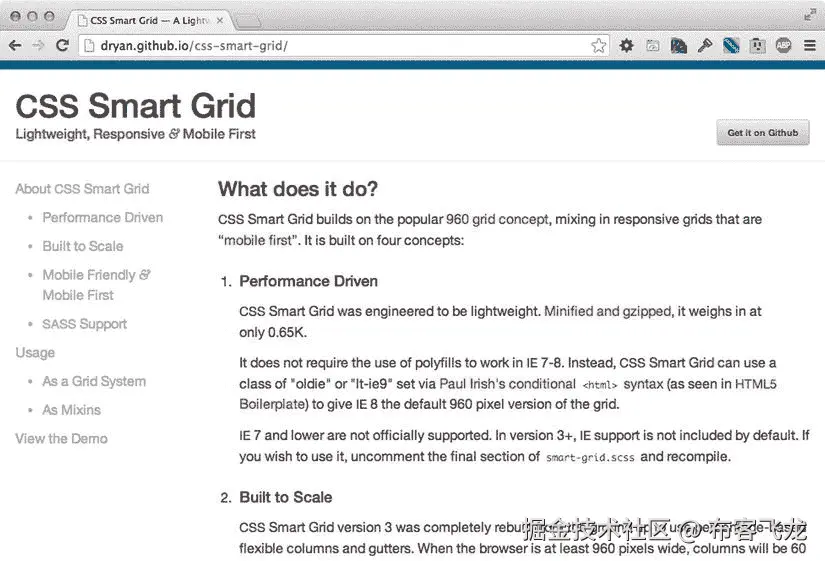Open the gear extension icon
The height and width of the screenshot is (561, 825).
(x=626, y=46)
